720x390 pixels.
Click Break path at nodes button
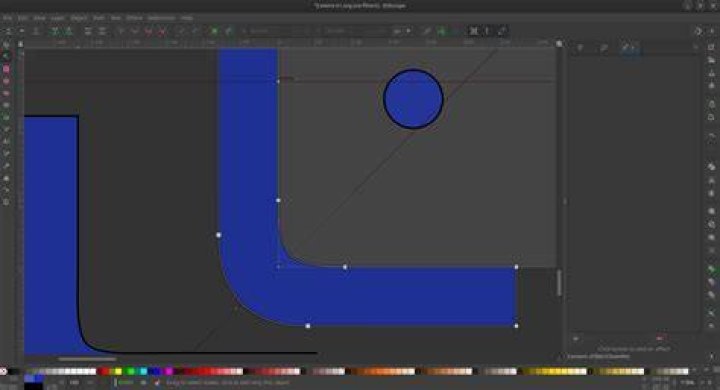69,31
